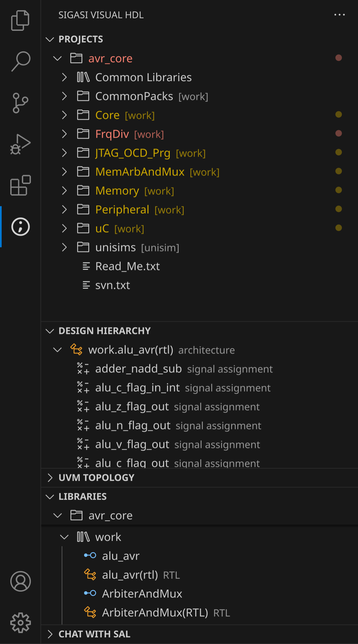This screenshot has width=358, height=644.
Task: Open the Source Control icon
Action: pyautogui.click(x=20, y=103)
